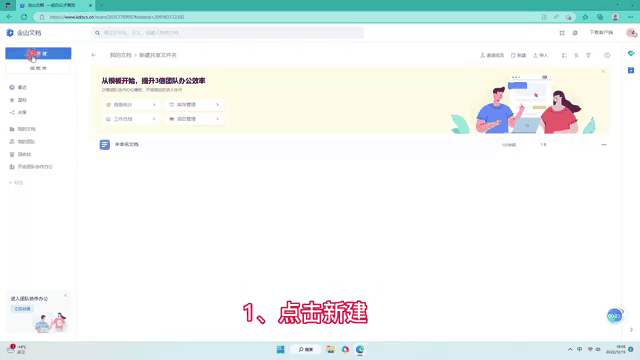The image size is (640, 360).
Task: Open 信息统计 template category
Action: [131, 105]
